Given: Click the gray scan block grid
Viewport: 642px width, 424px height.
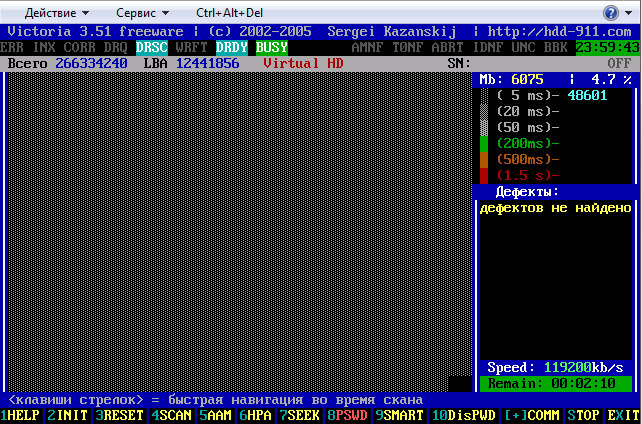Looking at the screenshot, I should tap(240, 232).
